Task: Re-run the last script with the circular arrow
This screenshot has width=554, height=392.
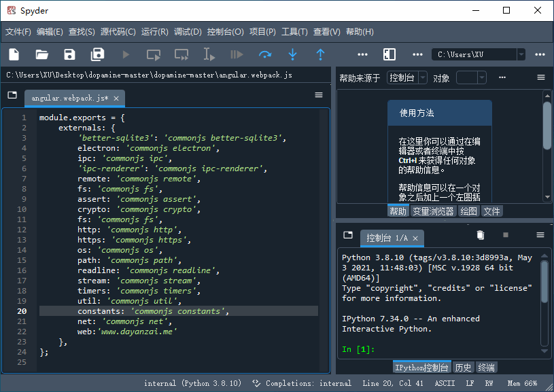Action: point(265,54)
